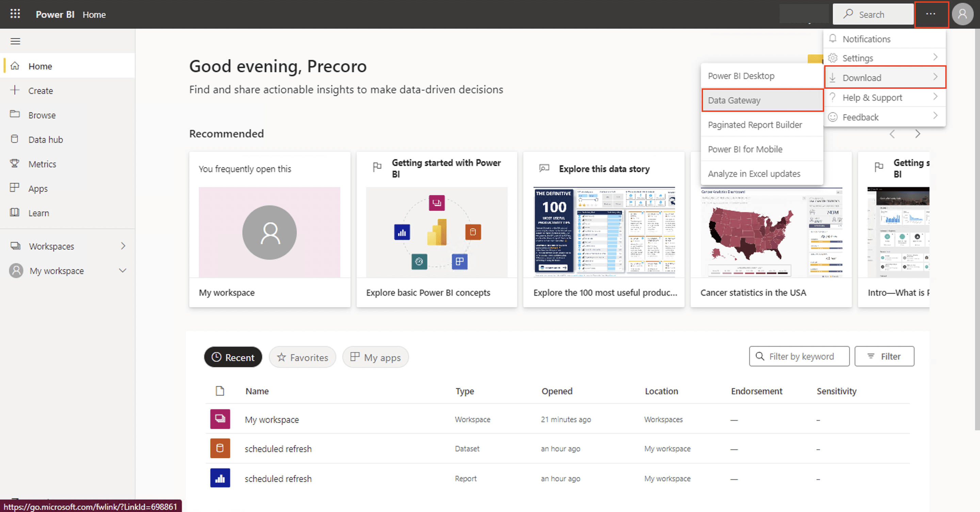Click the Data hub cylinder icon
This screenshot has height=512, width=980.
click(x=15, y=139)
